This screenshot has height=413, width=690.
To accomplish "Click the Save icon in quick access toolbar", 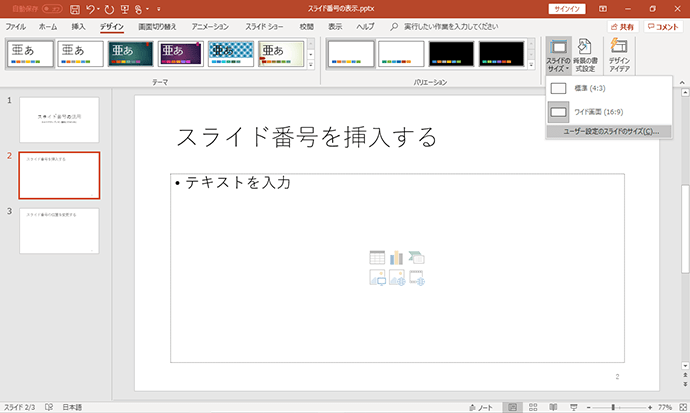I will pyautogui.click(x=75, y=9).
